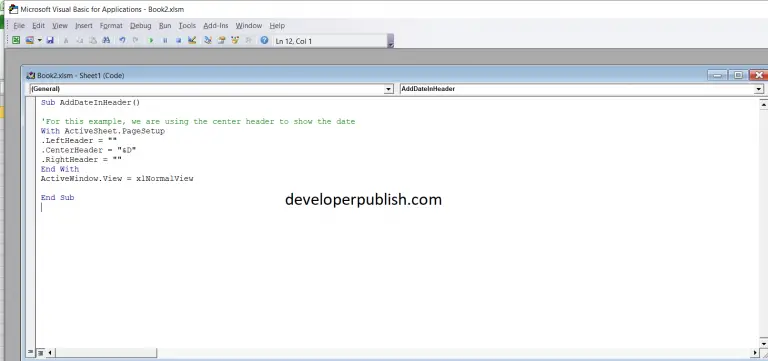Open the Insert menu
This screenshot has width=768, height=361.
tap(84, 25)
